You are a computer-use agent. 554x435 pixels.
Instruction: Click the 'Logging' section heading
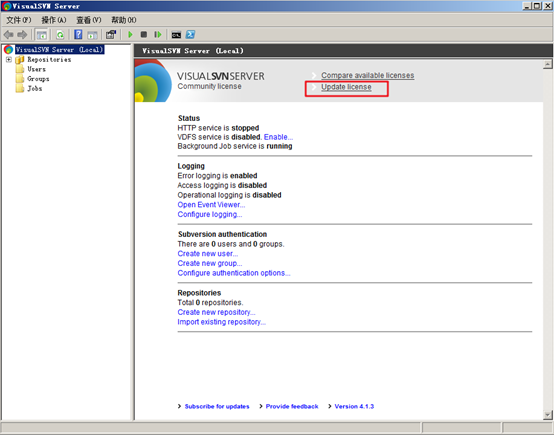[x=191, y=166]
